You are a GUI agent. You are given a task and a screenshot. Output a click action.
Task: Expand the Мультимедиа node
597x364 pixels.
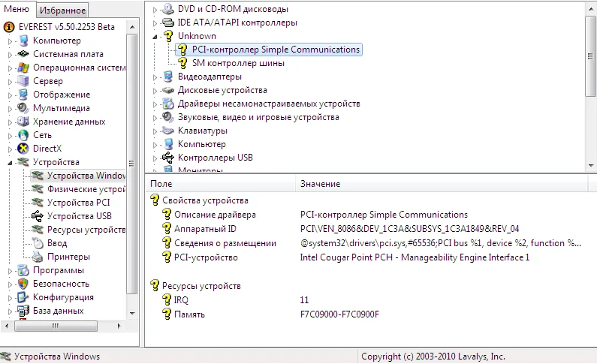[x=11, y=109]
